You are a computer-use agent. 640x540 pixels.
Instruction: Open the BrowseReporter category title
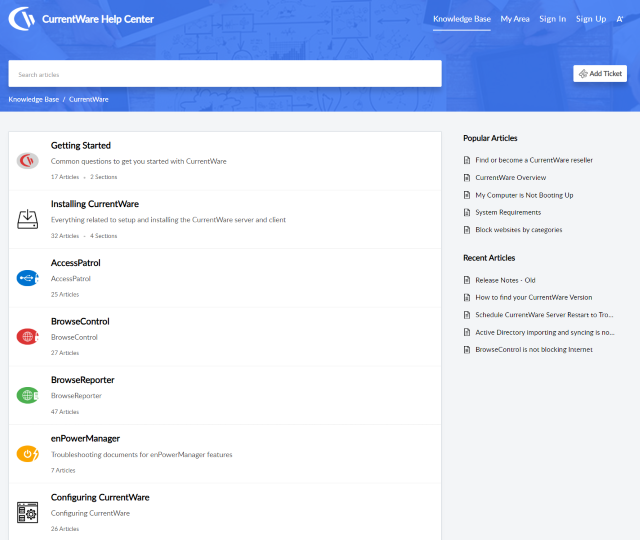click(x=82, y=380)
